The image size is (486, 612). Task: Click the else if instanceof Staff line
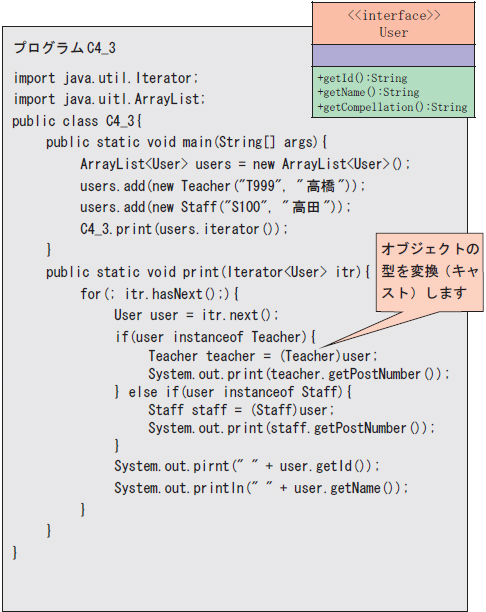(x=233, y=392)
